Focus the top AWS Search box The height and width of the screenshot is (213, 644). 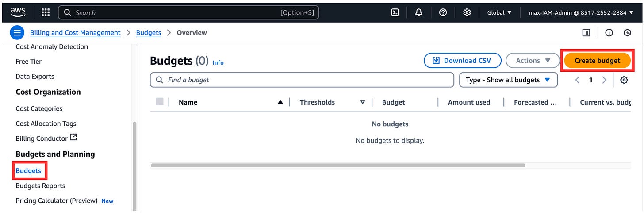click(188, 12)
